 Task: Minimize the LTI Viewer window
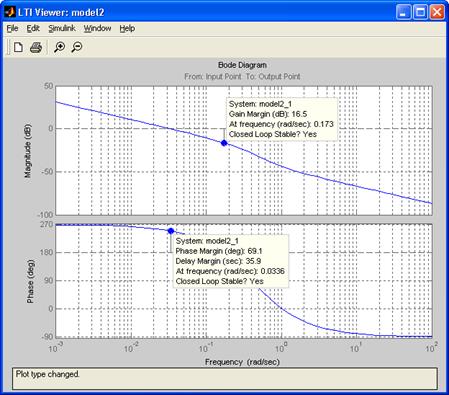(x=404, y=13)
